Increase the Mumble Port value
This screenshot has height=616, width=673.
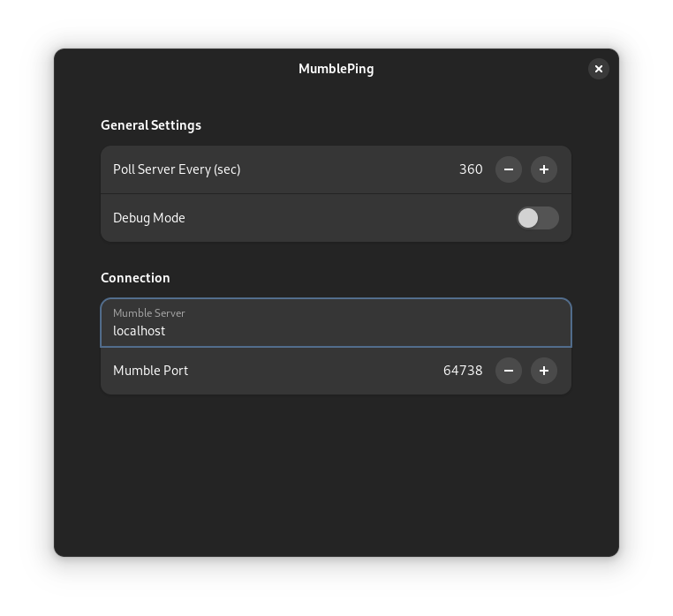click(x=544, y=371)
